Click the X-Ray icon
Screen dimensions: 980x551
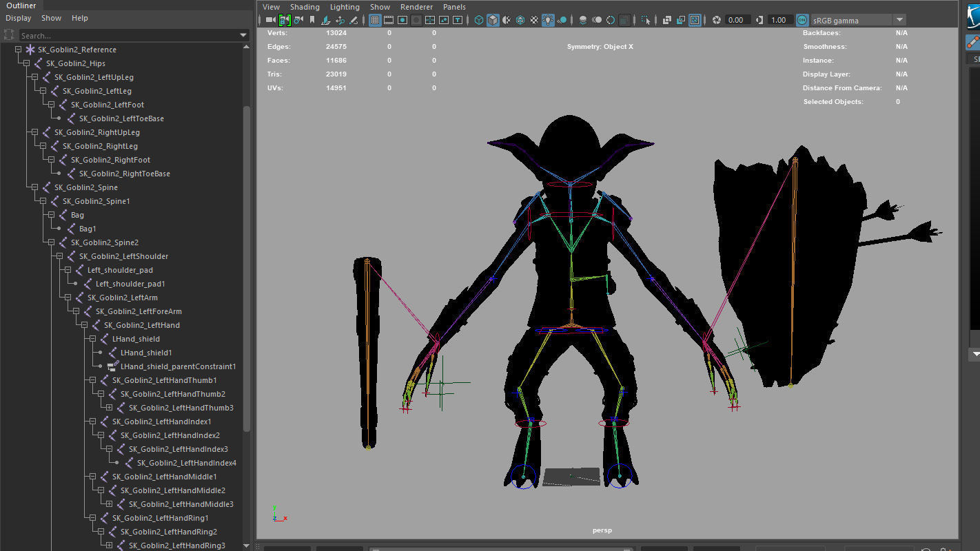tap(666, 20)
